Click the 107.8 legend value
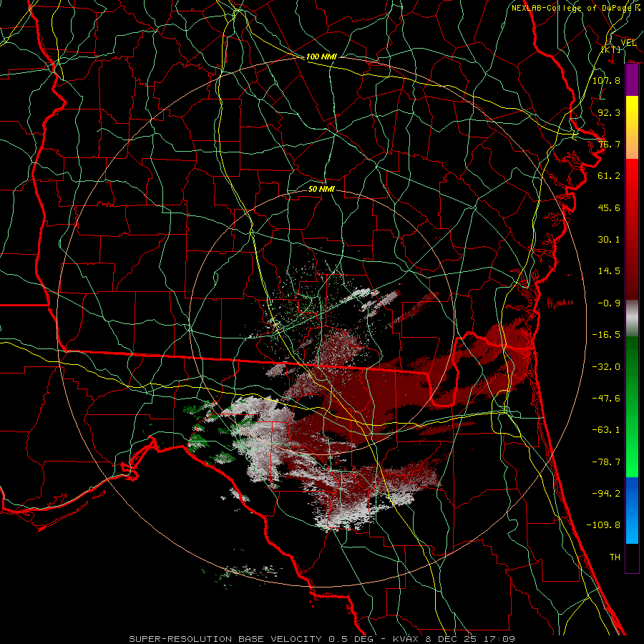The width and height of the screenshot is (644, 644). coord(606,80)
